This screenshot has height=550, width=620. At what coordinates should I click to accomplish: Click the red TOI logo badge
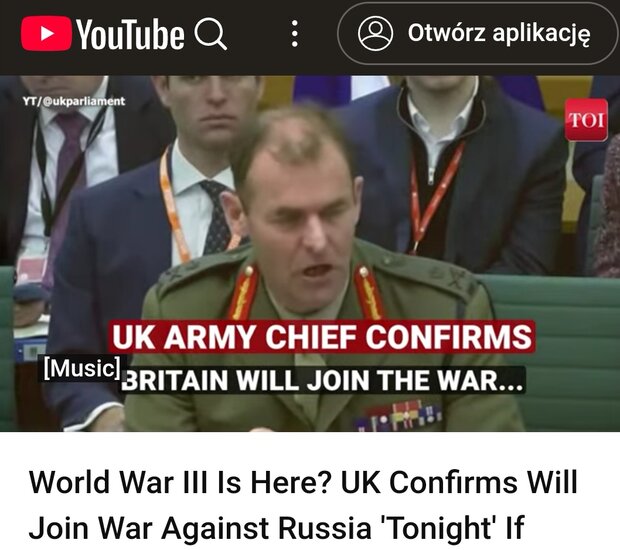point(586,120)
